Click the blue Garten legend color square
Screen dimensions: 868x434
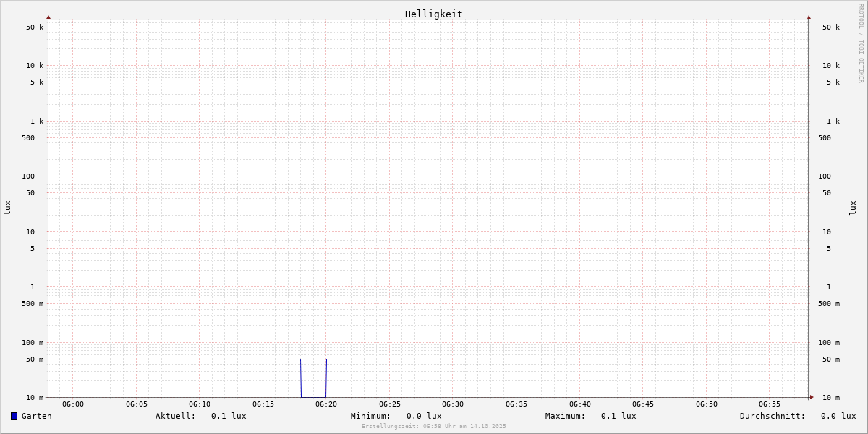pyautogui.click(x=14, y=416)
